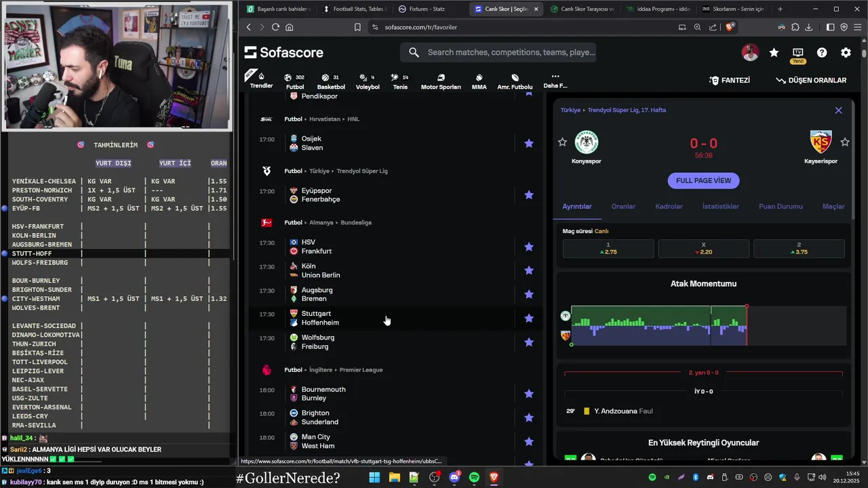Switch to the İstatistikler tab

[x=721, y=206]
